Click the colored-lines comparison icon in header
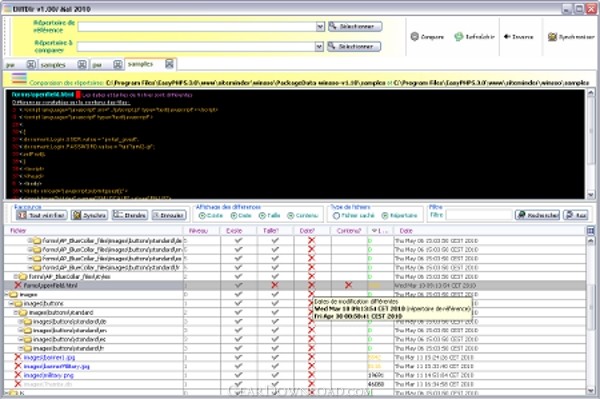This screenshot has height=399, width=600. tap(19, 78)
